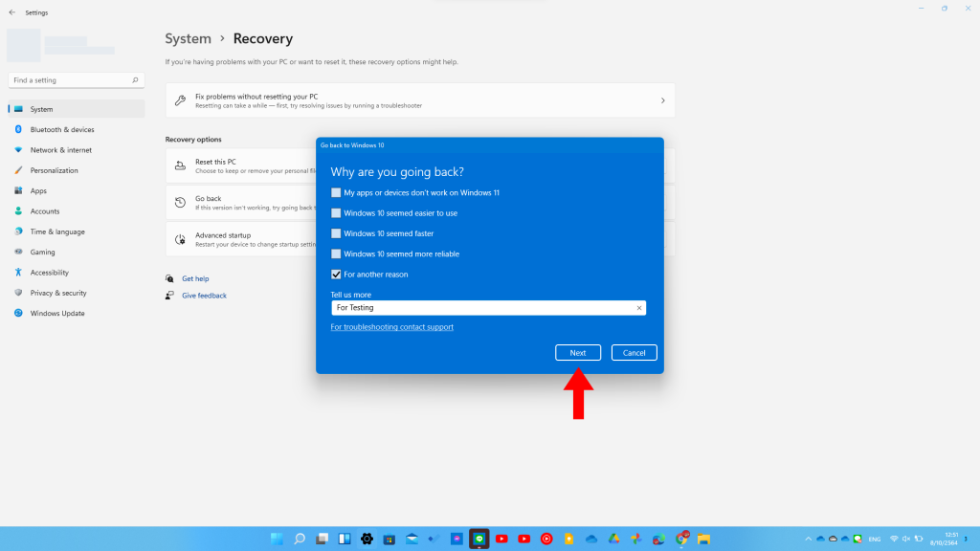Open Messenger from the taskbar
980x551 pixels.
[457, 539]
